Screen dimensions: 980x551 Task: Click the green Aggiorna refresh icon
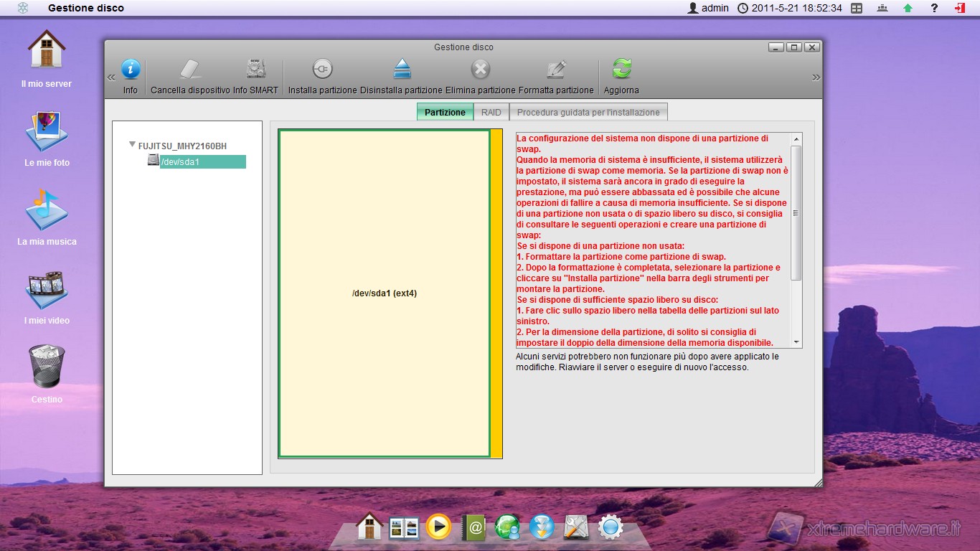coord(621,70)
